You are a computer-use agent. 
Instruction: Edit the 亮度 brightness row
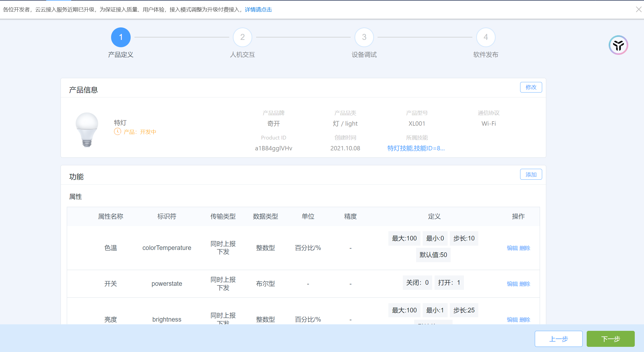(x=512, y=320)
